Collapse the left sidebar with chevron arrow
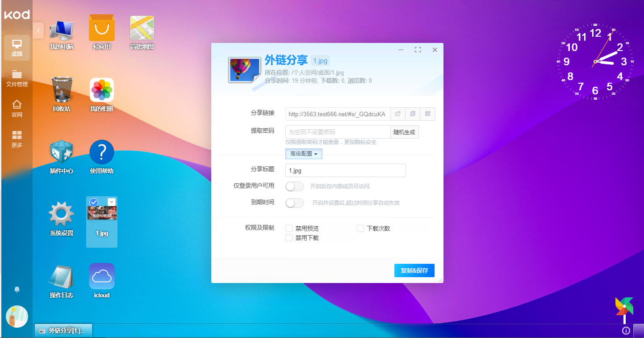Image resolution: width=644 pixels, height=338 pixels. pos(38,30)
